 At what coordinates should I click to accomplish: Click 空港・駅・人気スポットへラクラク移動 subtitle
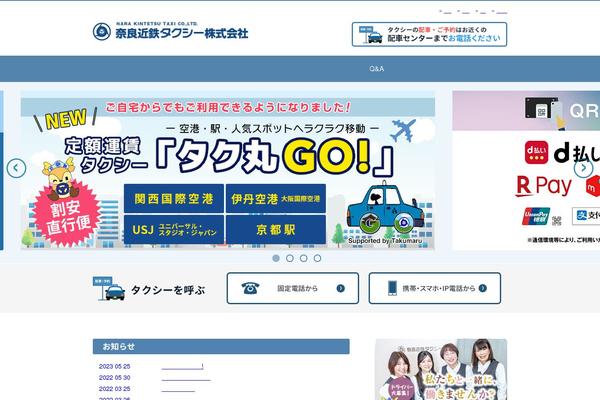(x=272, y=129)
